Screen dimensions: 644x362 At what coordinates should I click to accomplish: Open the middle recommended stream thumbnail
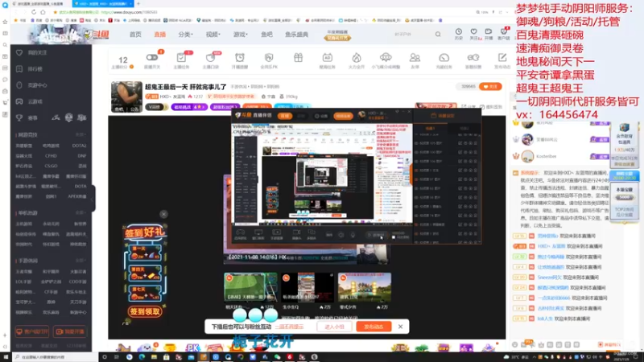(308, 288)
